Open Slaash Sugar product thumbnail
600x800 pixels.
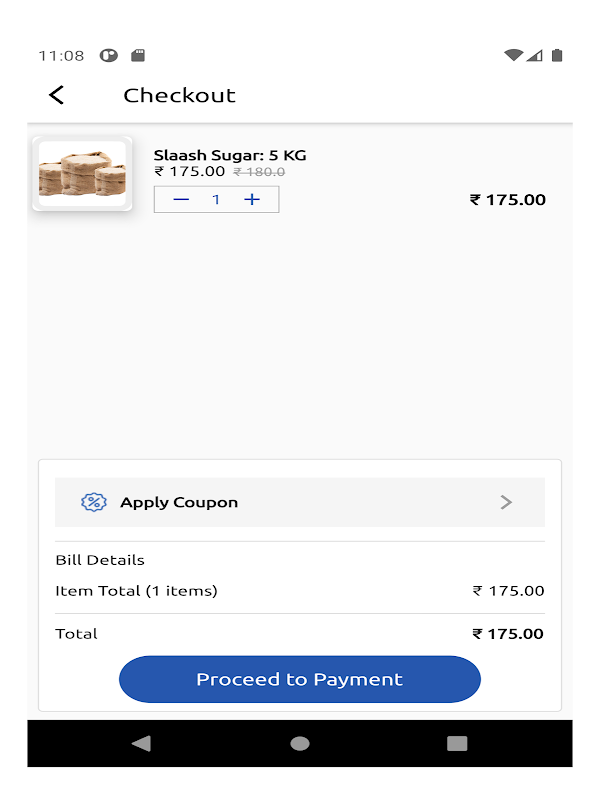82,173
